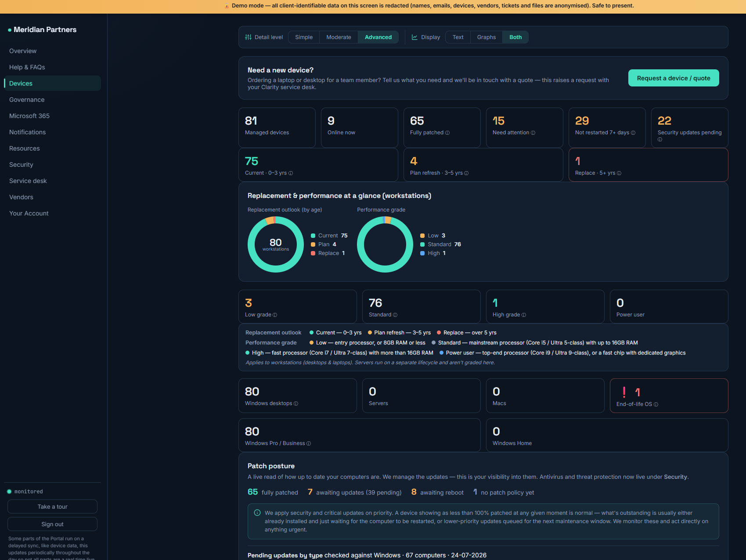Select Devices in the sidebar
This screenshot has height=560, width=746.
coord(52,83)
